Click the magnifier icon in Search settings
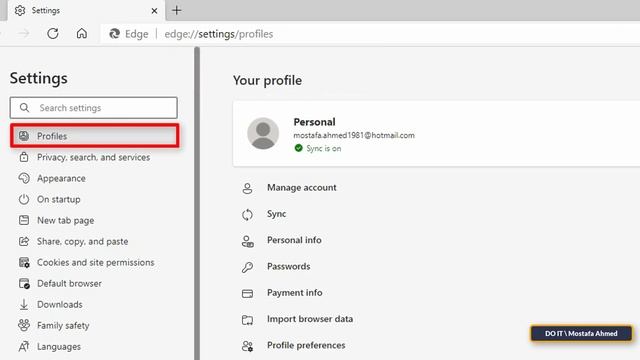640x360 pixels. tap(24, 108)
